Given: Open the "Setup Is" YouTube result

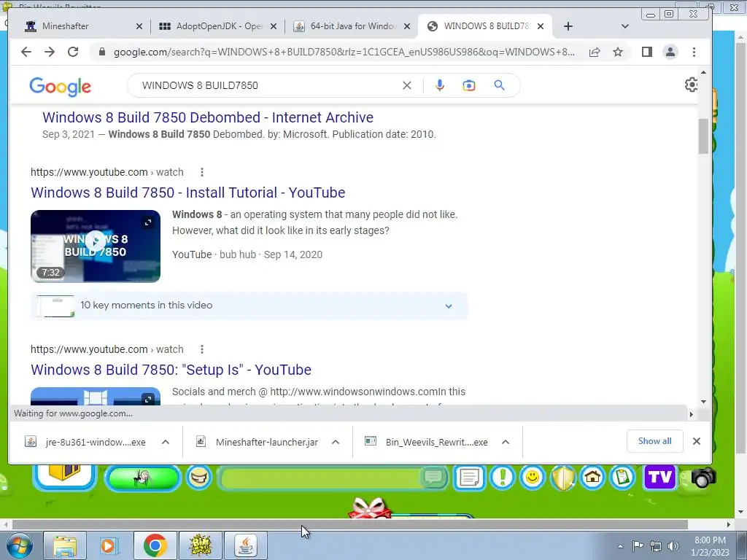Looking at the screenshot, I should click(x=171, y=370).
